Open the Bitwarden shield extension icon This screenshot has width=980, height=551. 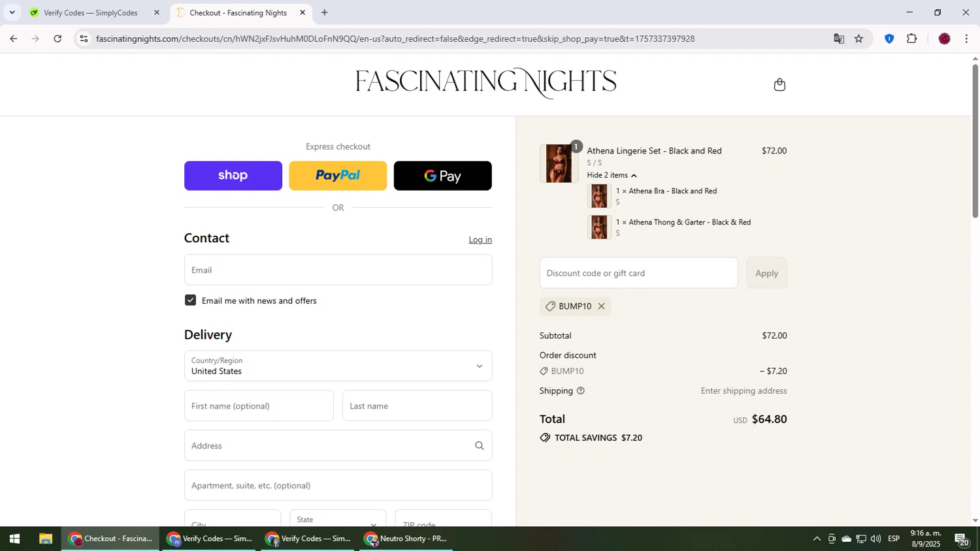pos(889,39)
